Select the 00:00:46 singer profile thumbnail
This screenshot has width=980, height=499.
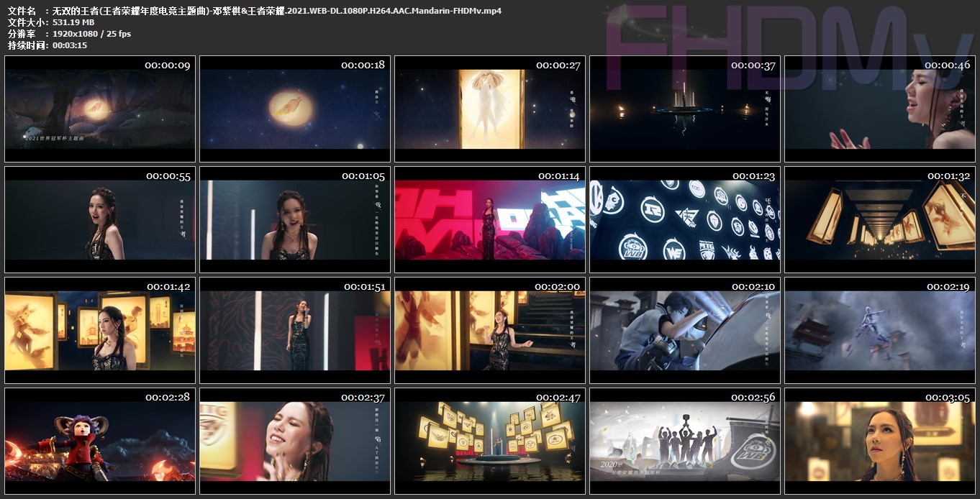(880, 109)
